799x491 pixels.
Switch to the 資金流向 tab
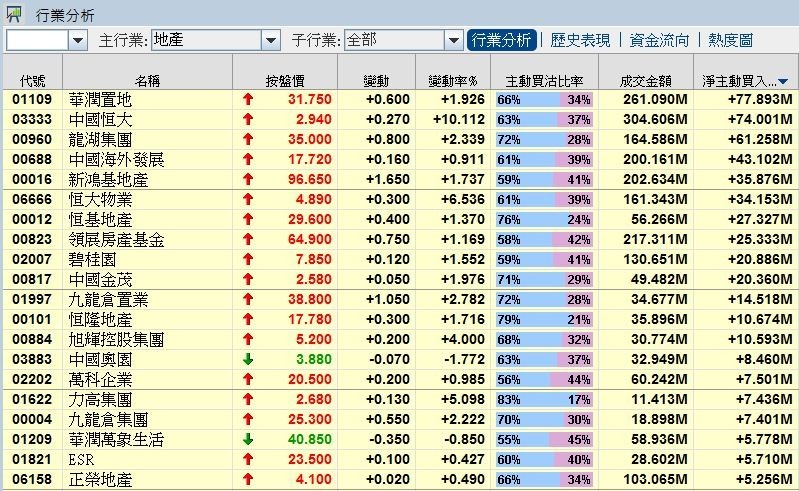tap(659, 41)
